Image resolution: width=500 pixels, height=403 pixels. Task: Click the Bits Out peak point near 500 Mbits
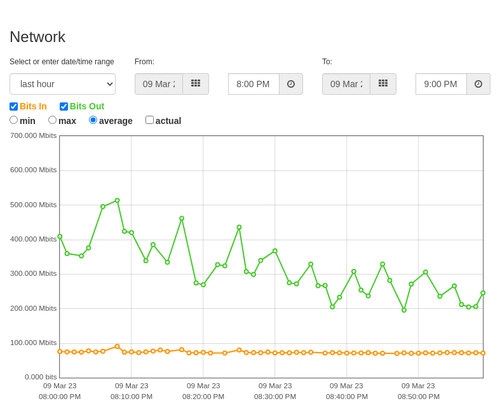[x=117, y=201]
